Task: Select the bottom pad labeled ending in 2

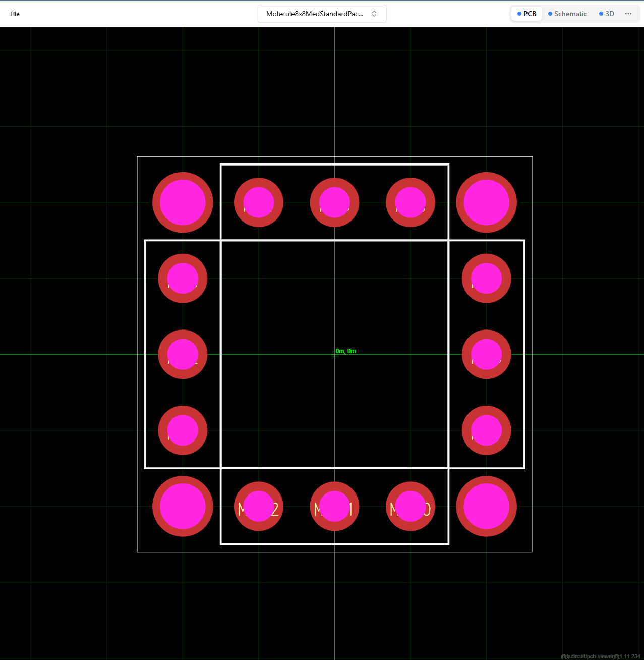Action: 259,507
